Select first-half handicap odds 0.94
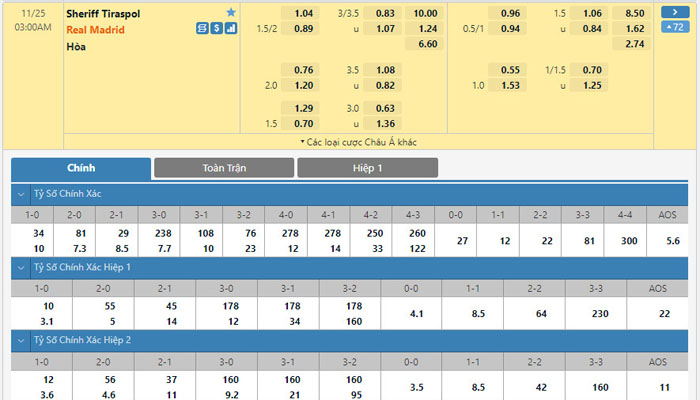The height and width of the screenshot is (400, 700). click(x=507, y=29)
